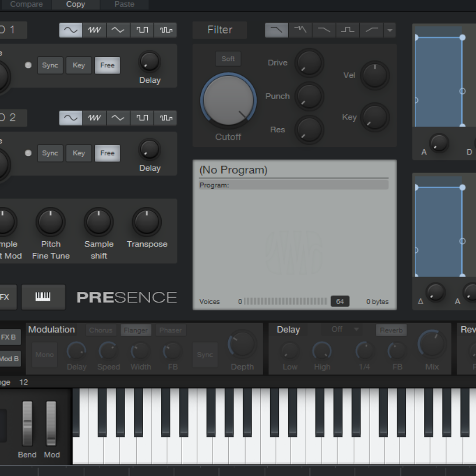This screenshot has width=476, height=476.
Task: Click the Mod wheel
Action: pos(51,423)
